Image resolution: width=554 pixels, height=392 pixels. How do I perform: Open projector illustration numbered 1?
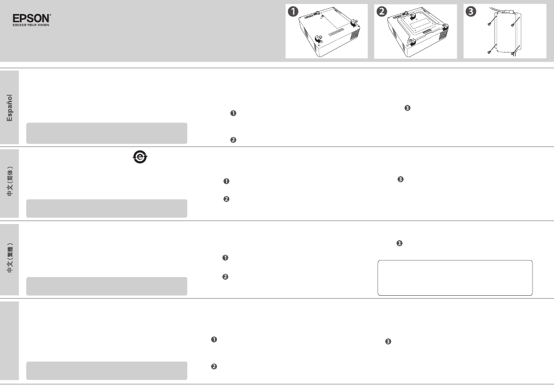[327, 31]
